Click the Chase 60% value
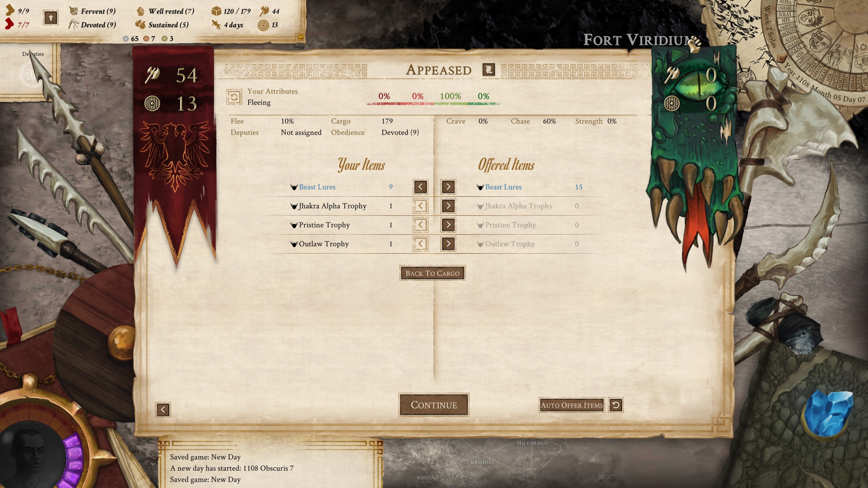 point(549,121)
